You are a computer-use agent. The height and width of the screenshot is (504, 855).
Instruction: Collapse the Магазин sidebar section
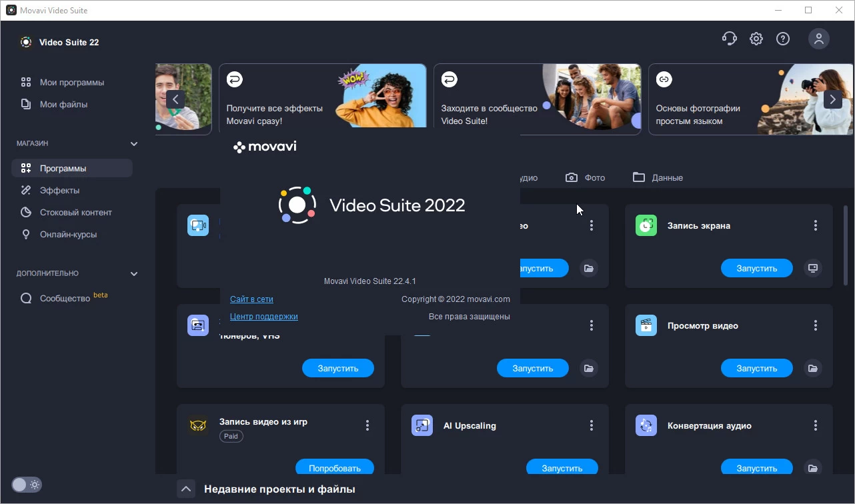pos(134,144)
